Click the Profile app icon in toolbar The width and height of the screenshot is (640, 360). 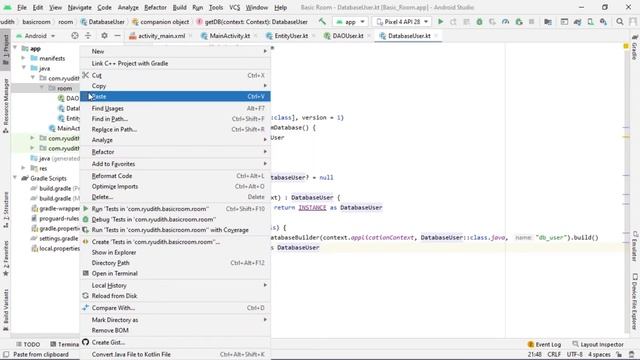point(505,22)
